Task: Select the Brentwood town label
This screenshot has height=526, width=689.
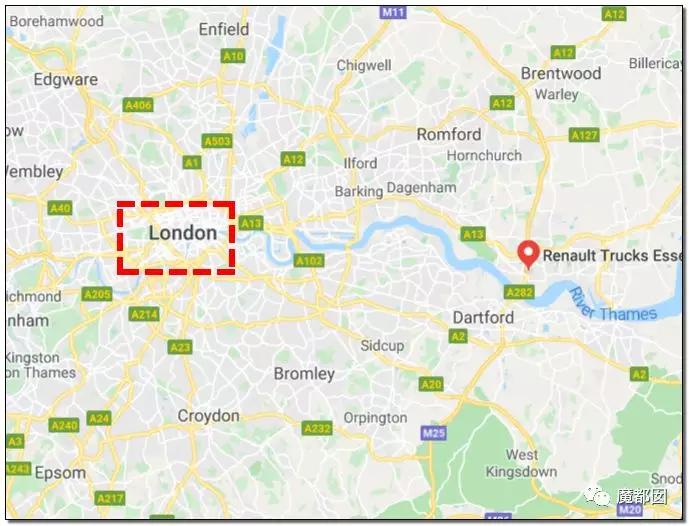Action: [561, 73]
